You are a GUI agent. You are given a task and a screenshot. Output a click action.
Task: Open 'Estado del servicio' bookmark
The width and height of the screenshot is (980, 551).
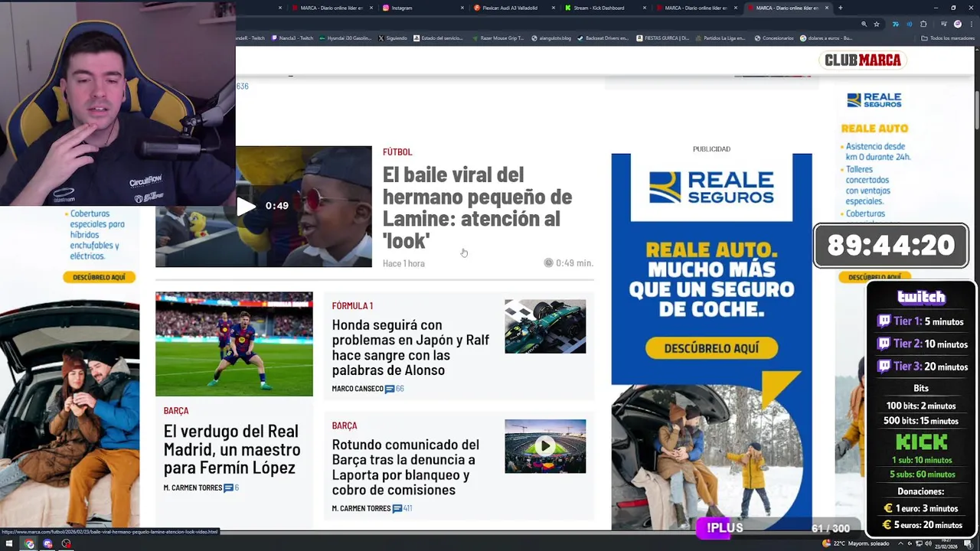point(438,37)
